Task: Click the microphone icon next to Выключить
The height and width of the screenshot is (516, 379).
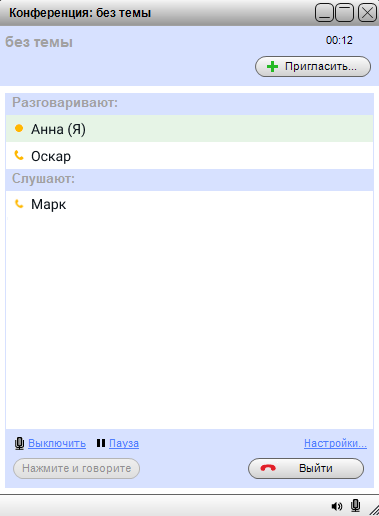Action: (x=20, y=444)
